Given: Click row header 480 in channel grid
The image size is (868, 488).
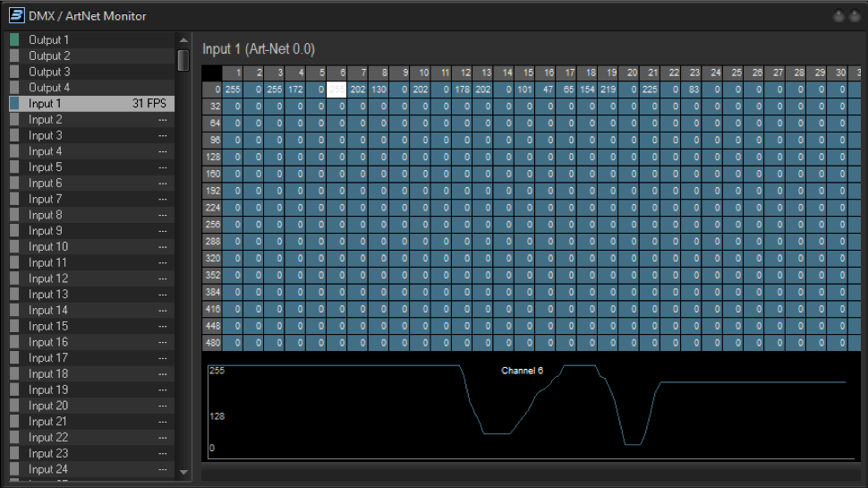Looking at the screenshot, I should pos(212,342).
